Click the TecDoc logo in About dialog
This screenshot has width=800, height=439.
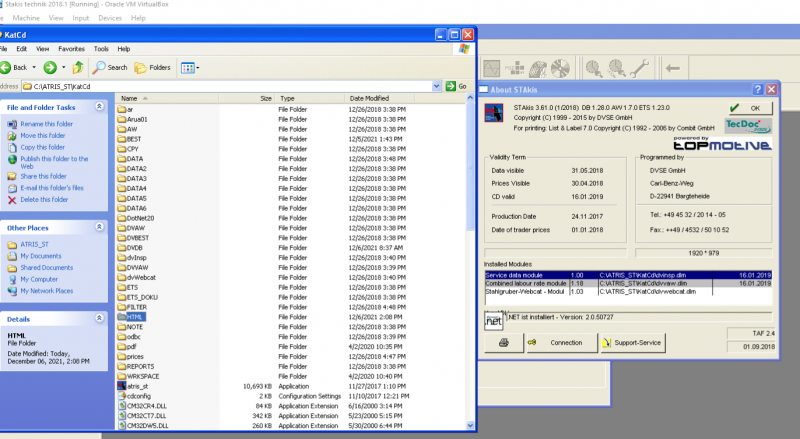(x=748, y=126)
